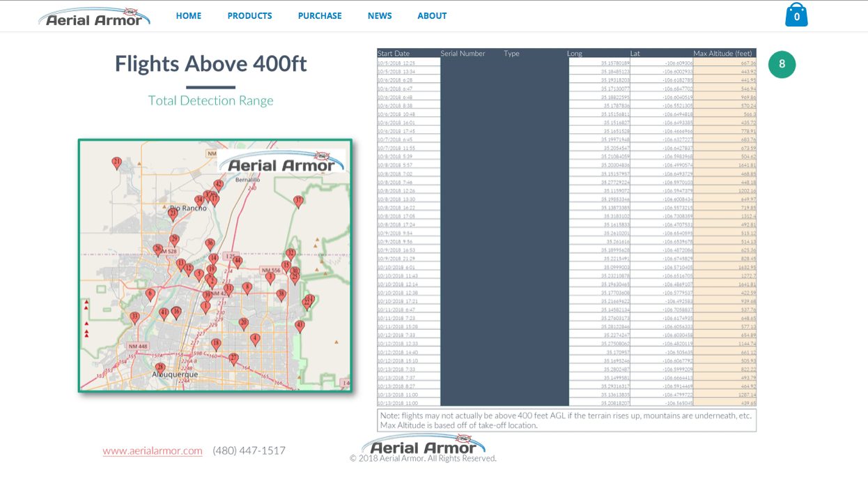The width and height of the screenshot is (868, 479).
Task: Select map marker 8
Action: [247, 287]
